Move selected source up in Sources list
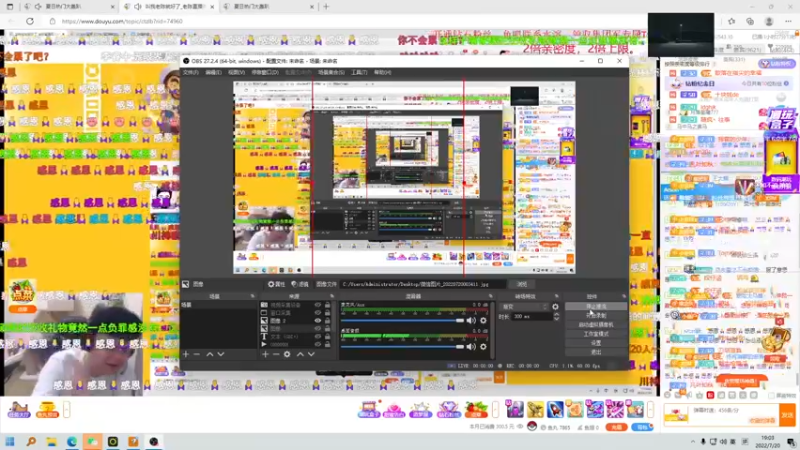The width and height of the screenshot is (800, 450). pyautogui.click(x=300, y=354)
